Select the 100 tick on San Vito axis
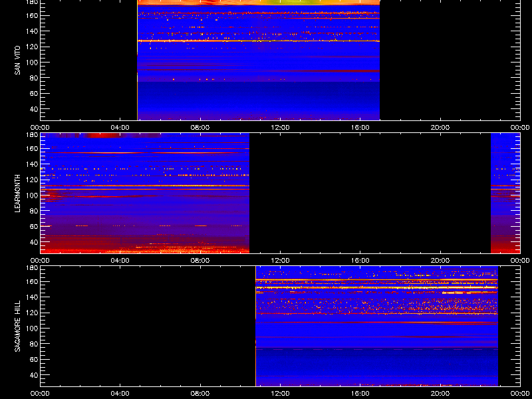The width and height of the screenshot is (532, 399). point(33,63)
